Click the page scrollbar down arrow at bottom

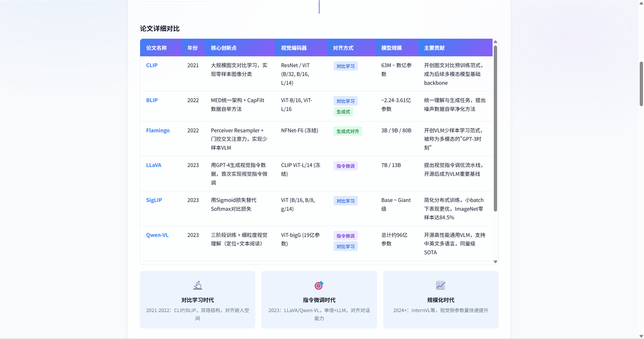641,336
